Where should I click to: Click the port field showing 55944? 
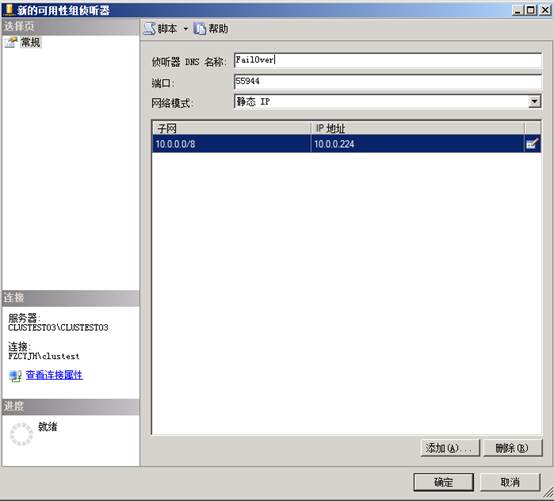[x=388, y=82]
